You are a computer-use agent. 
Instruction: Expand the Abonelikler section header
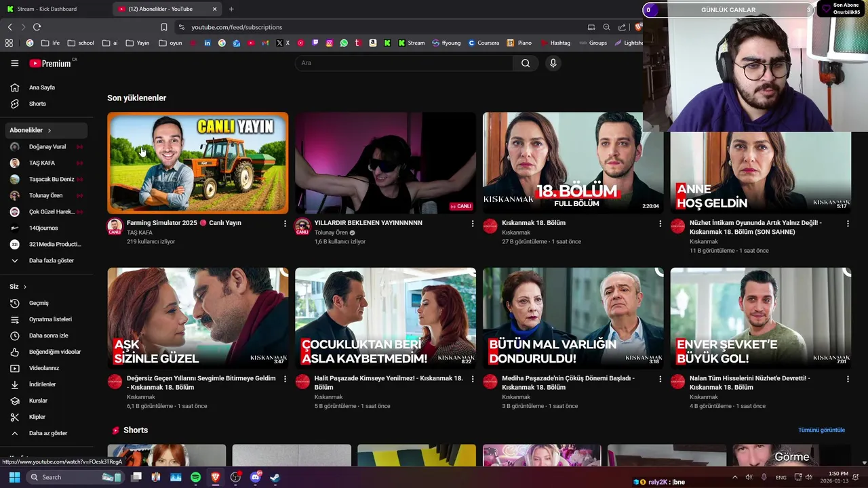point(47,130)
